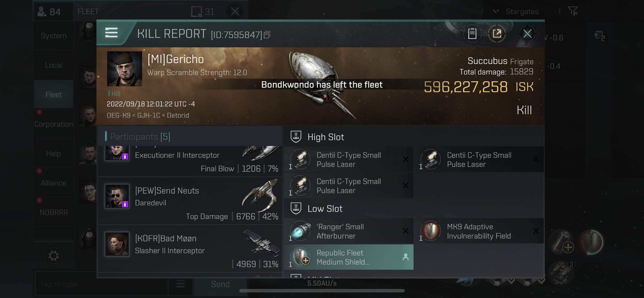
Task: Open the kill report hamburger menu
Action: click(111, 33)
